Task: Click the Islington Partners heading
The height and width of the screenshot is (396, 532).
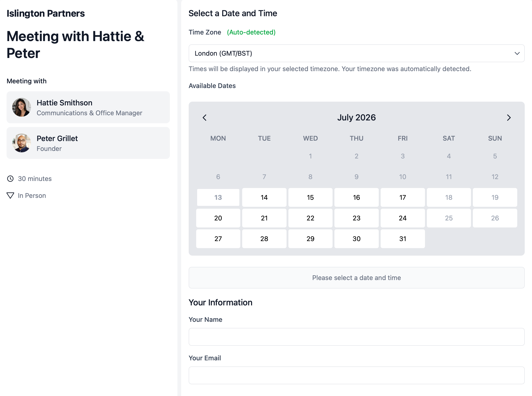Action: pos(46,13)
